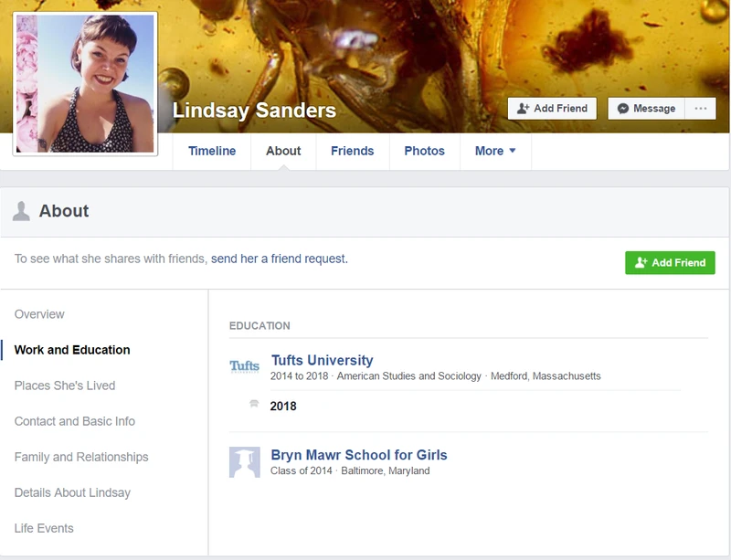Screen dimensions: 731x560
Task: Open Lindsay Sanders' profile picture
Action: click(85, 84)
